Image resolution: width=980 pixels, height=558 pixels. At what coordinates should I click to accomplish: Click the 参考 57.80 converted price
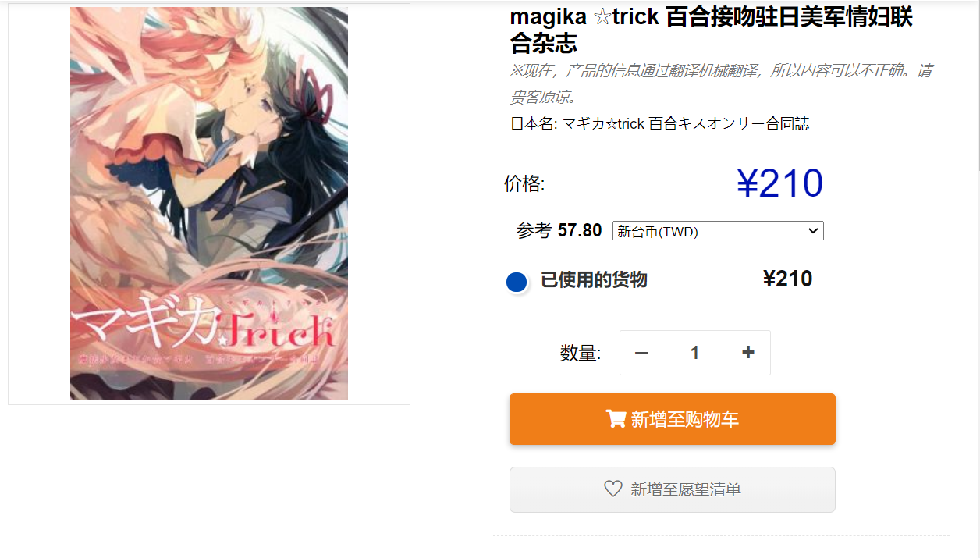tap(559, 230)
